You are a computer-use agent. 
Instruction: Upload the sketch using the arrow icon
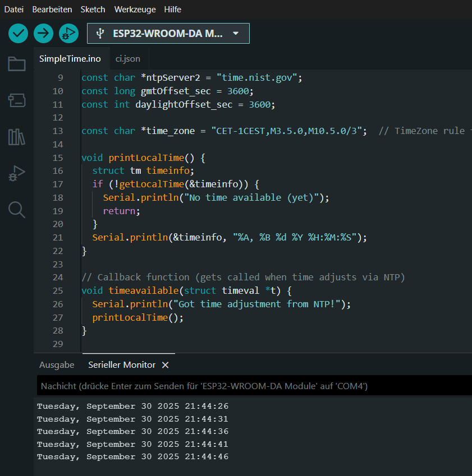pos(43,34)
